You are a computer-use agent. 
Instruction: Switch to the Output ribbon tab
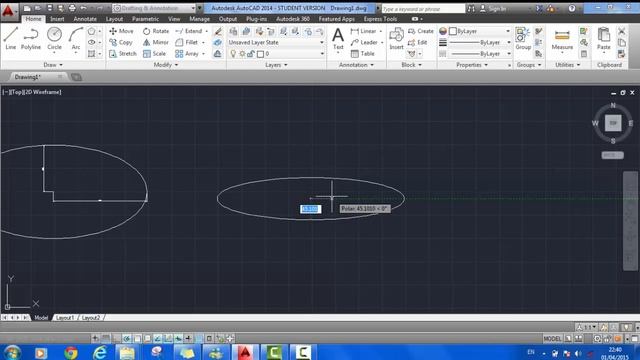[x=228, y=19]
